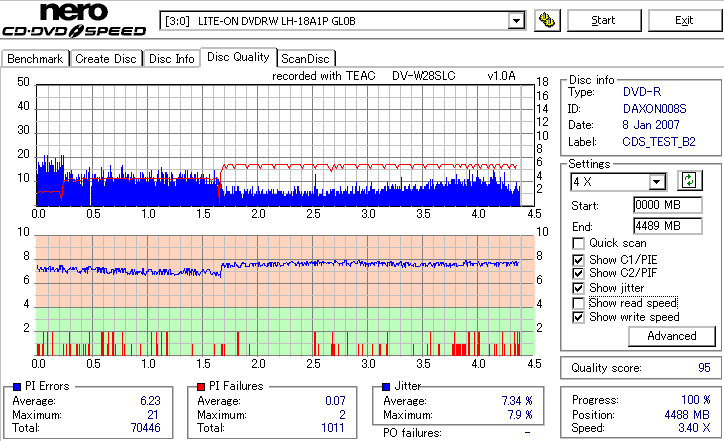Click the Jitter maximum 7.9 %
The height and width of the screenshot is (441, 724).
520,415
